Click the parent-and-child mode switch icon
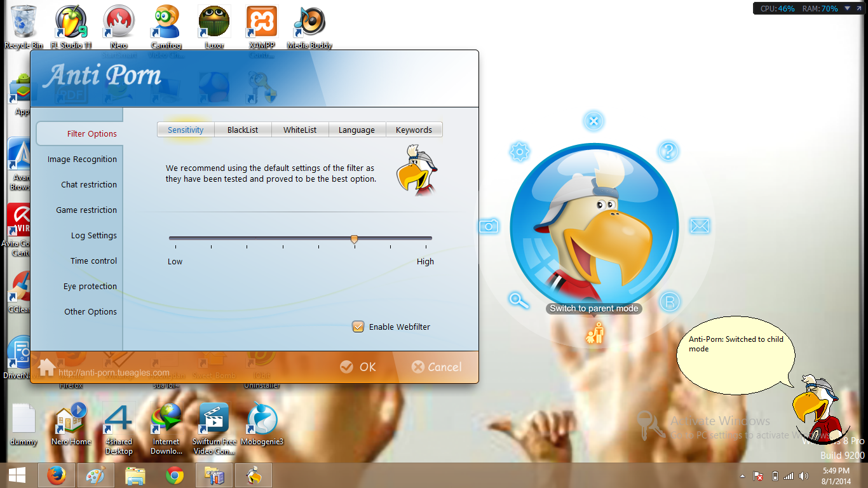This screenshot has width=868, height=488. [x=595, y=333]
